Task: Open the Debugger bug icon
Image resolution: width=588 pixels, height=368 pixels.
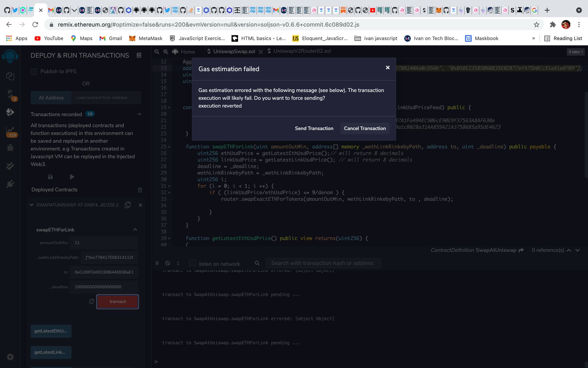Action: click(10, 148)
